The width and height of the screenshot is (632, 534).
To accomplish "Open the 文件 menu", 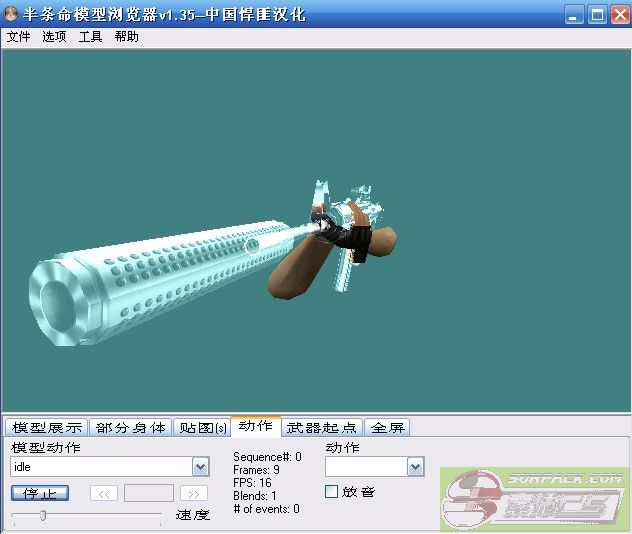I will point(18,37).
